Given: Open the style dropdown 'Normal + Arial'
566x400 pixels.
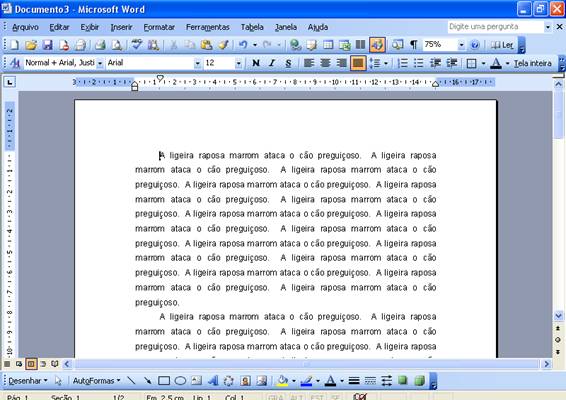Looking at the screenshot, I should (100, 64).
